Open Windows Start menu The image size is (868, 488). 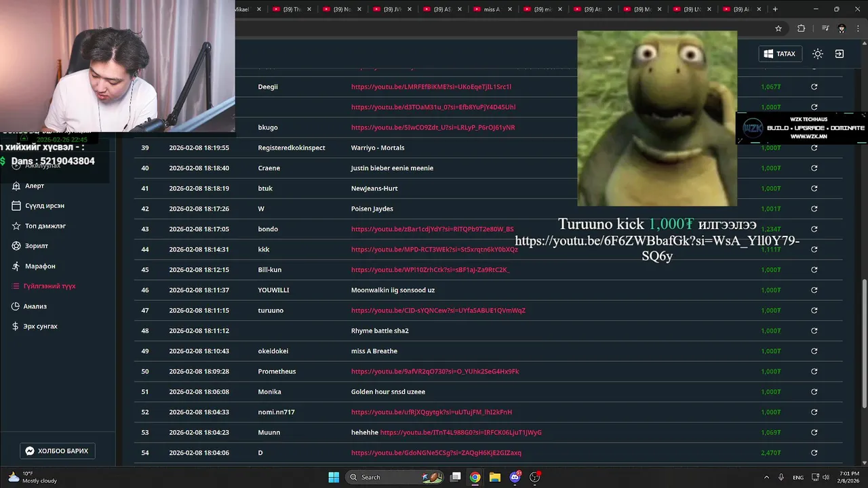coord(334,477)
